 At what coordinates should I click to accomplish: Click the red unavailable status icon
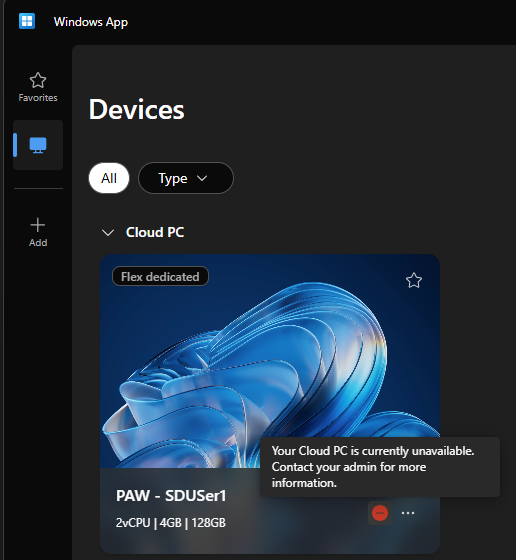point(380,513)
